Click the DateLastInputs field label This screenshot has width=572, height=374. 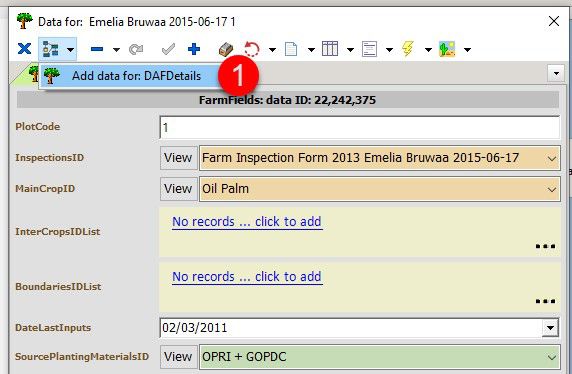click(x=53, y=328)
